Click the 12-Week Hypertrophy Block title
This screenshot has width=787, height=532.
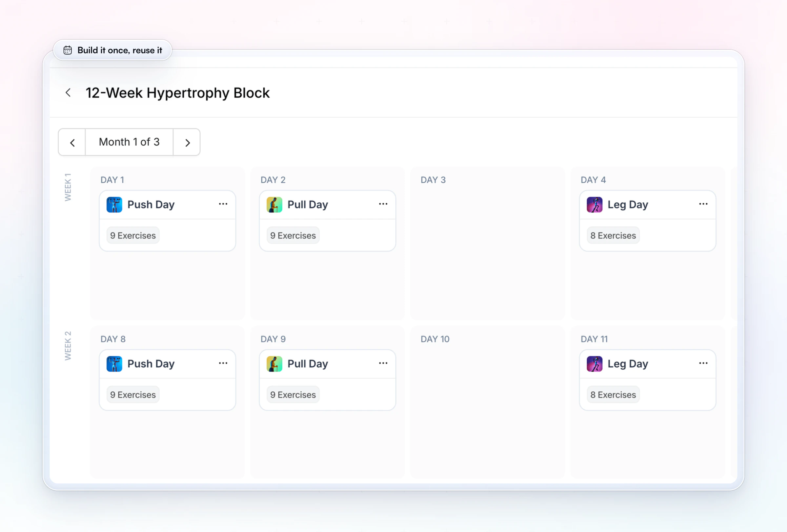[178, 93]
